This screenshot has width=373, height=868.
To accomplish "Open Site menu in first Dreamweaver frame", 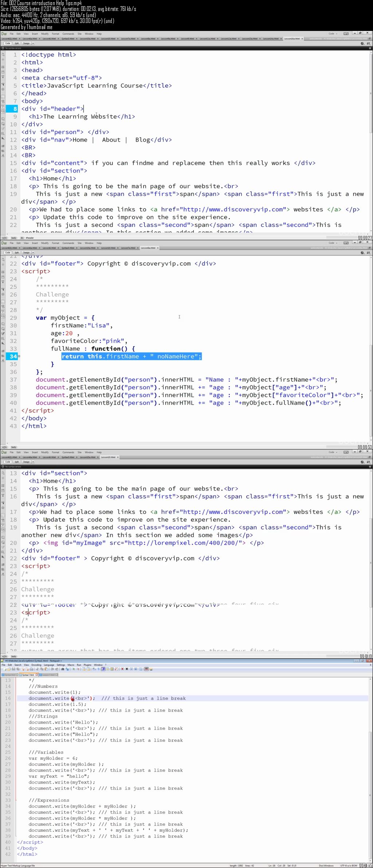I will pos(79,34).
